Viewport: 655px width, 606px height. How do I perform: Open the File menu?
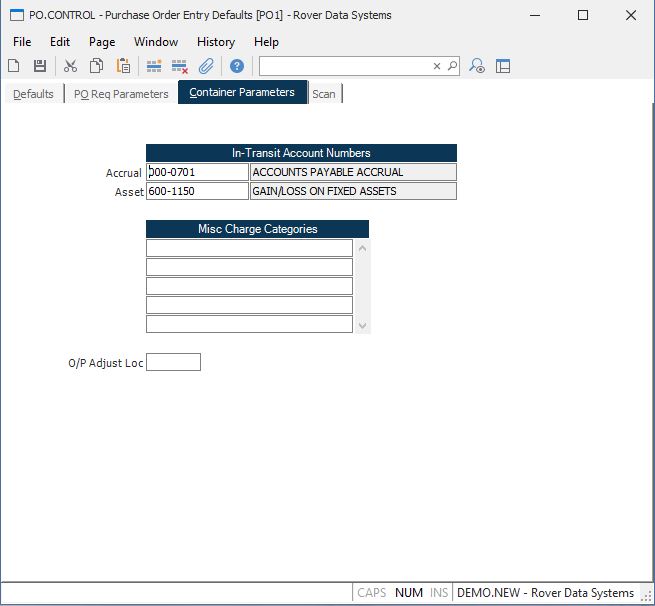(x=22, y=42)
